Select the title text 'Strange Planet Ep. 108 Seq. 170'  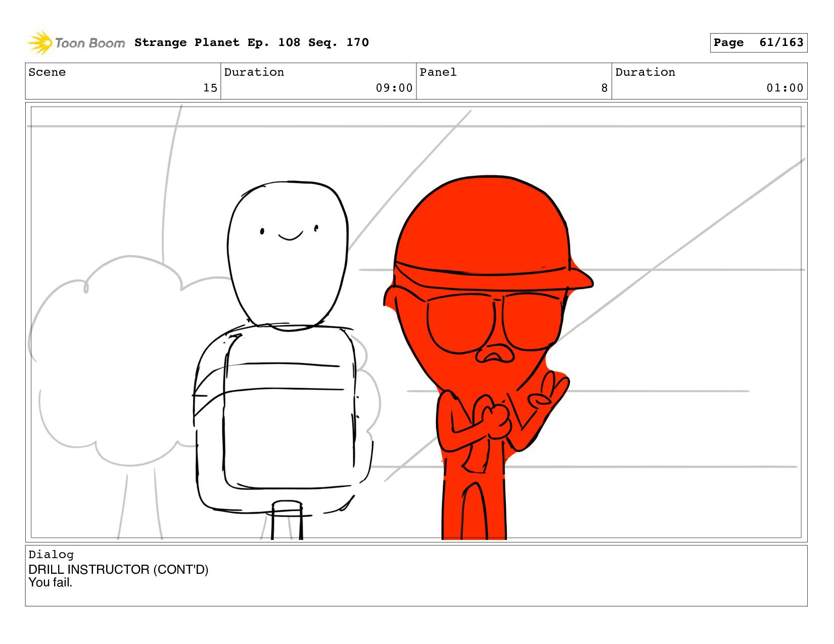[x=251, y=42]
